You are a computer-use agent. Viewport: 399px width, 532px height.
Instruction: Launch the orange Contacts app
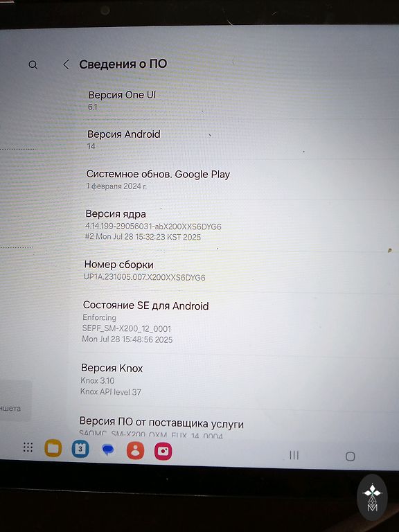click(x=135, y=451)
